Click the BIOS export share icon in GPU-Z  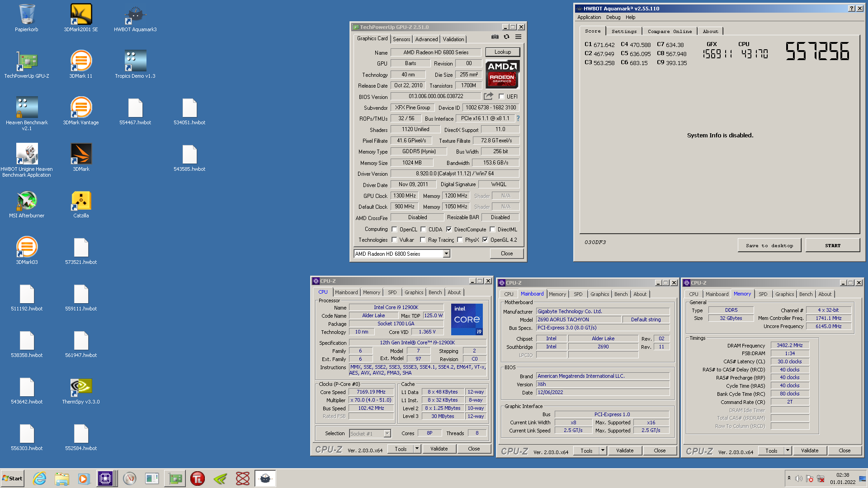[x=488, y=96]
